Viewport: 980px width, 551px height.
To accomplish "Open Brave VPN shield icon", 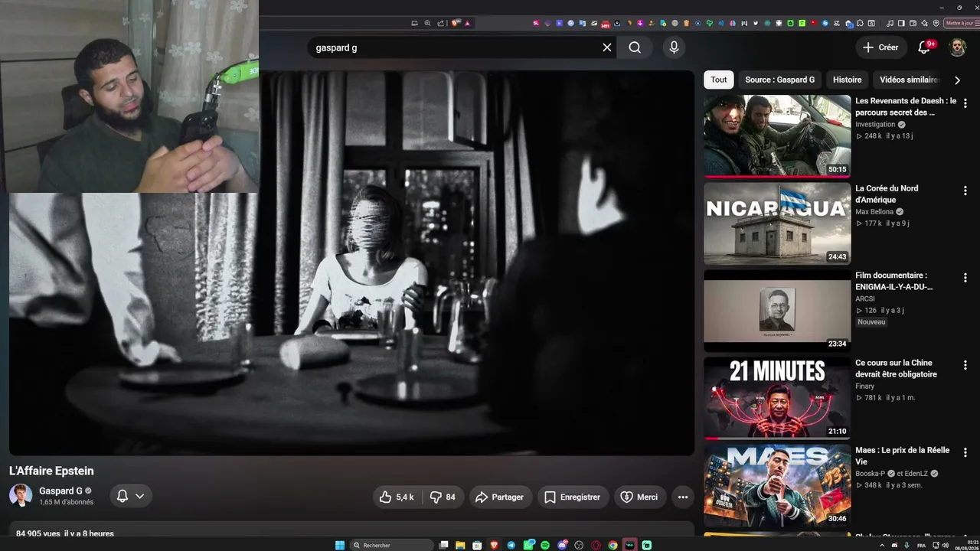I will tap(936, 23).
